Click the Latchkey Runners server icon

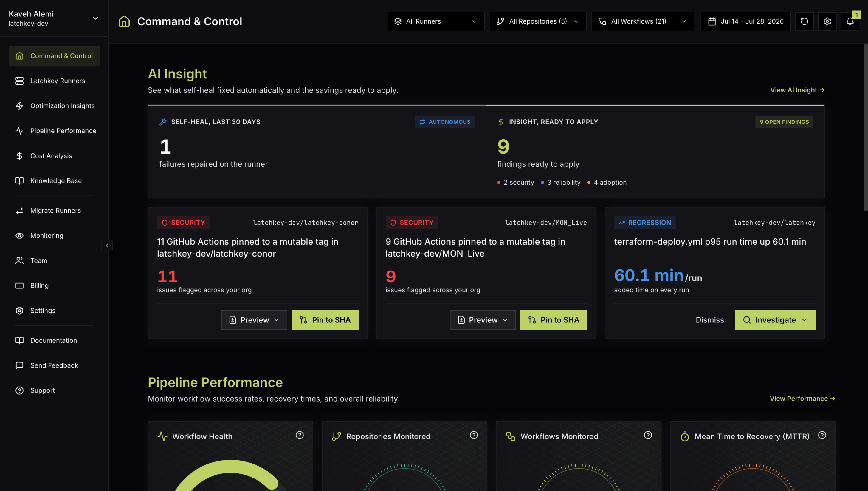coord(20,81)
